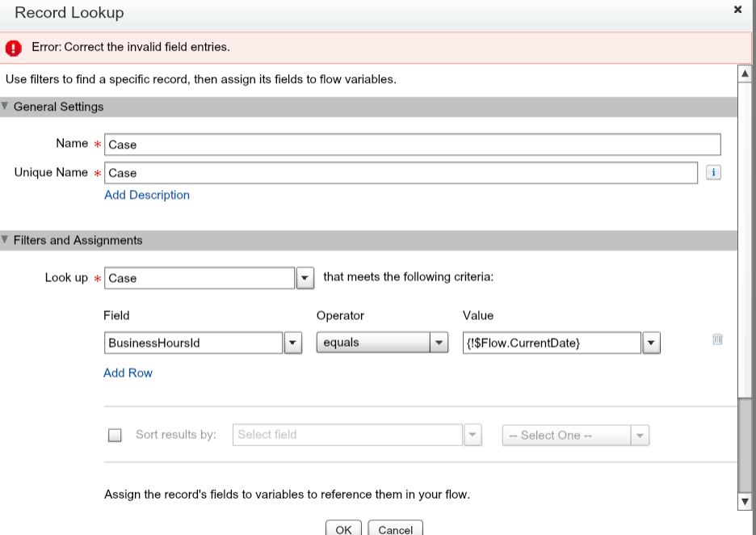Click into the Name input field
Image resolution: width=756 pixels, height=535 pixels.
pyautogui.click(x=412, y=145)
